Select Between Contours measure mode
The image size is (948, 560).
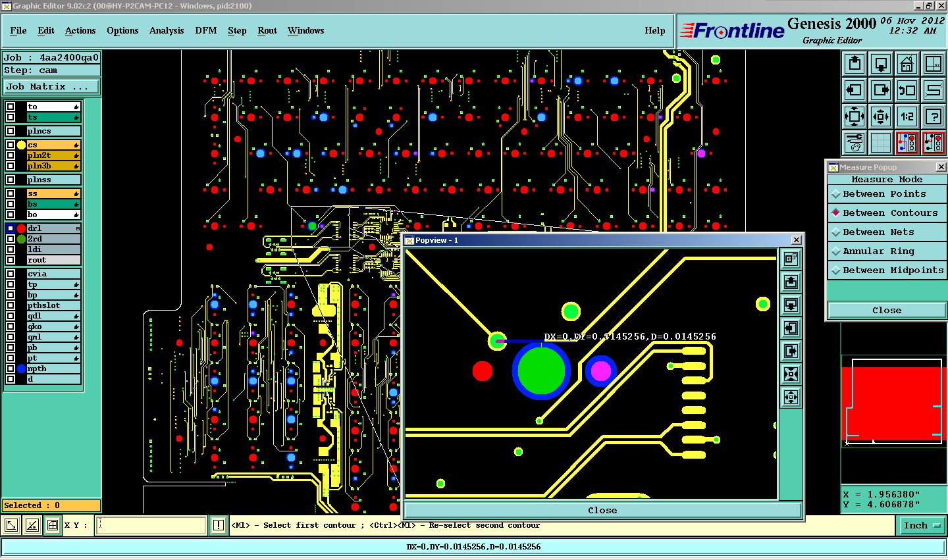tap(887, 213)
